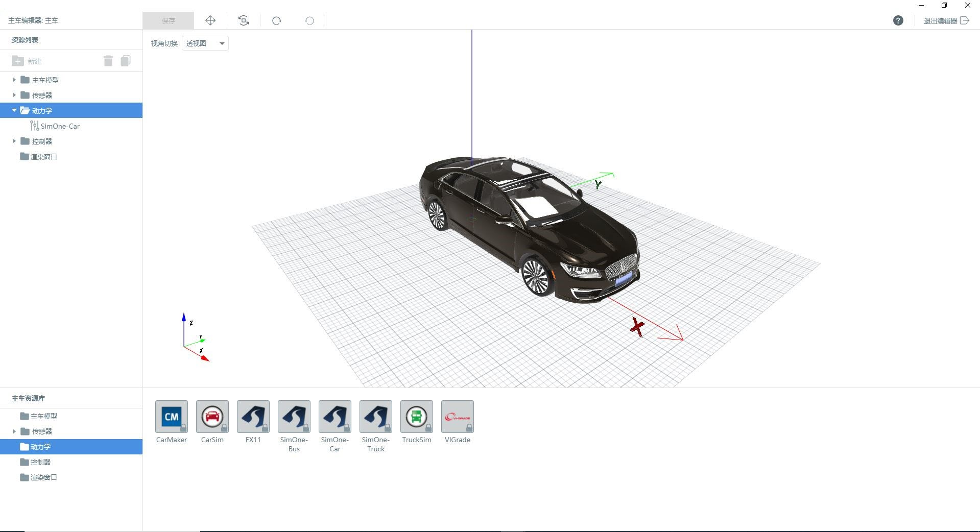Image resolution: width=980 pixels, height=532 pixels.
Task: Click the new folder plus icon
Action: 17,61
